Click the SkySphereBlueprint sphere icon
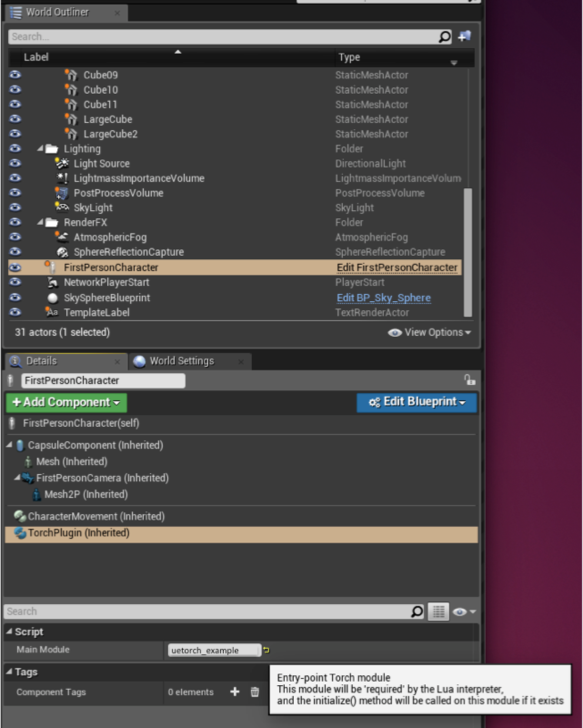This screenshot has height=728, width=583. (x=52, y=298)
